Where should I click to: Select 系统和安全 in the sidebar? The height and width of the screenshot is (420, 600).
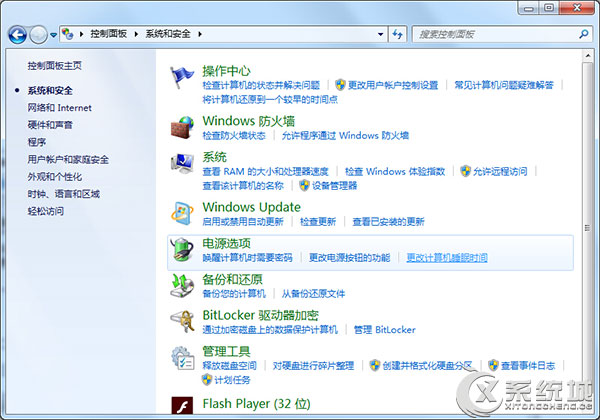pos(50,91)
